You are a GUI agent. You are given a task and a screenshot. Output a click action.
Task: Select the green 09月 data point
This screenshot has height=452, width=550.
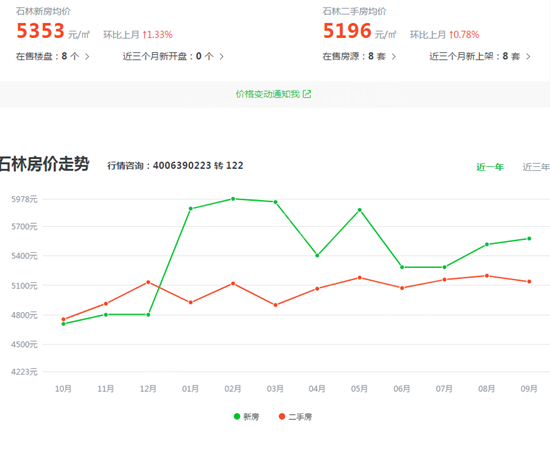[x=529, y=238]
